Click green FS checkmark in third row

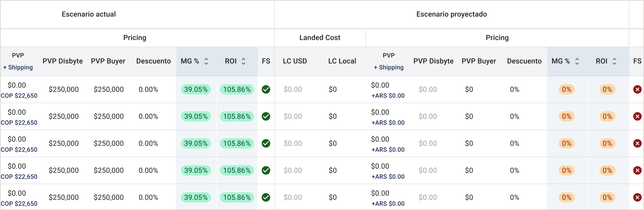coord(266,143)
